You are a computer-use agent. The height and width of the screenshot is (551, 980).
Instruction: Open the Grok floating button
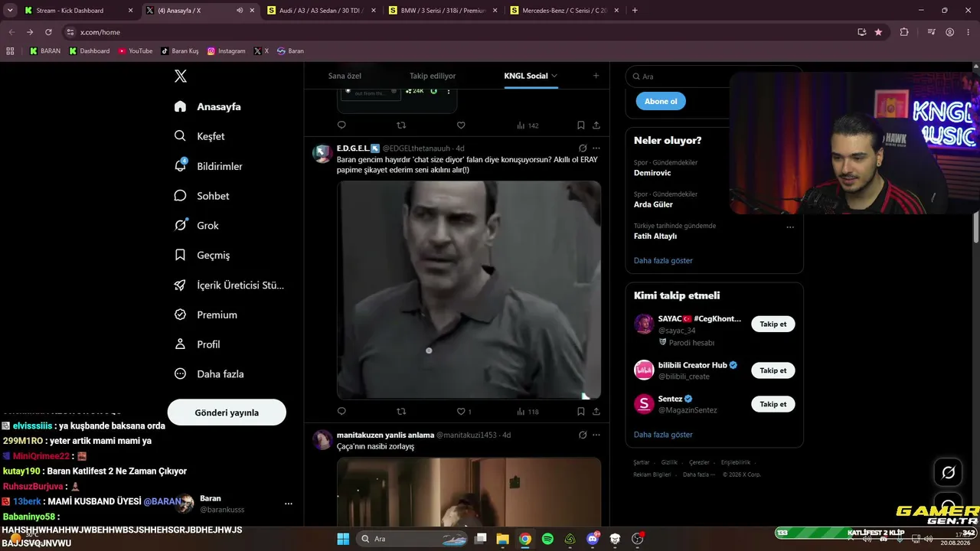tap(948, 472)
